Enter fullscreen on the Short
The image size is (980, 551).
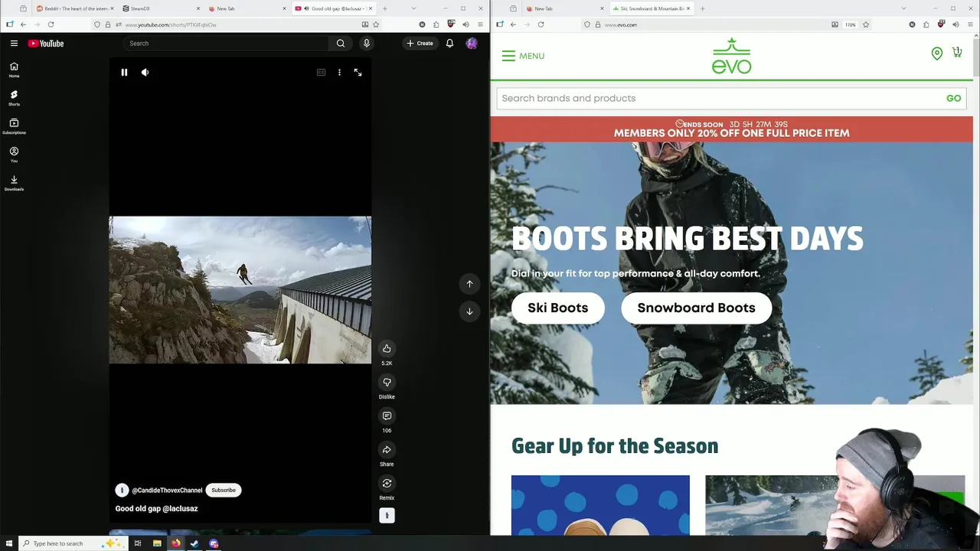pos(358,72)
